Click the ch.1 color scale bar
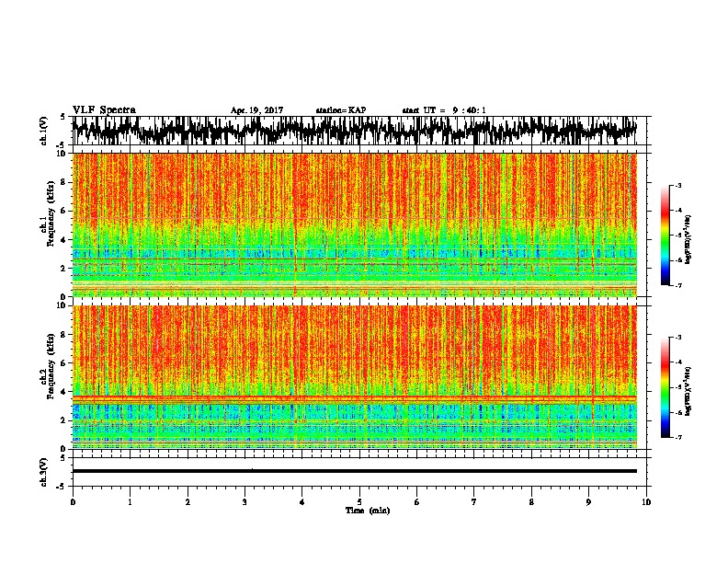The image size is (728, 563). click(665, 236)
